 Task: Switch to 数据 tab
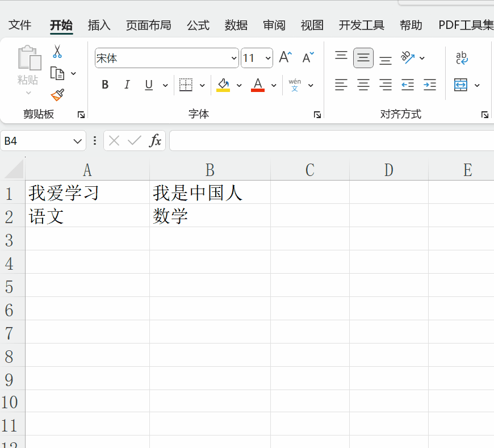pyautogui.click(x=236, y=25)
